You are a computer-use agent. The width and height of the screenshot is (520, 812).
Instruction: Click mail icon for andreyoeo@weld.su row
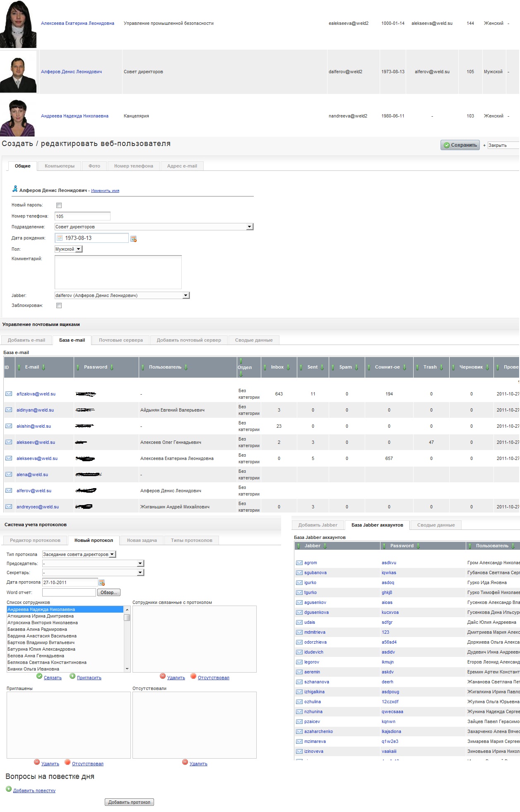click(x=9, y=507)
